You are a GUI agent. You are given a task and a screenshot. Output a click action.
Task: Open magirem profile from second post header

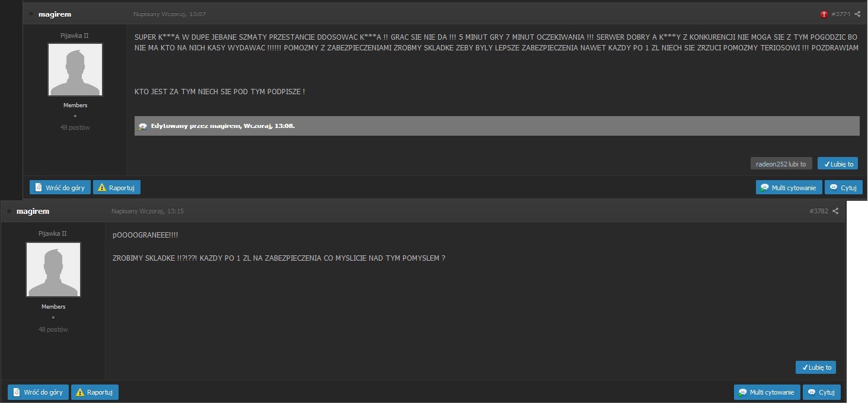[33, 211]
